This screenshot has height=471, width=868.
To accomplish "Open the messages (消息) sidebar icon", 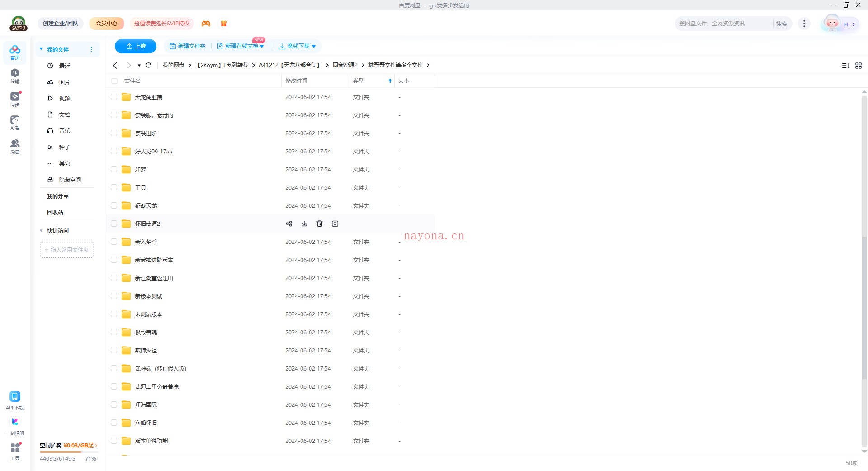I will 15,146.
